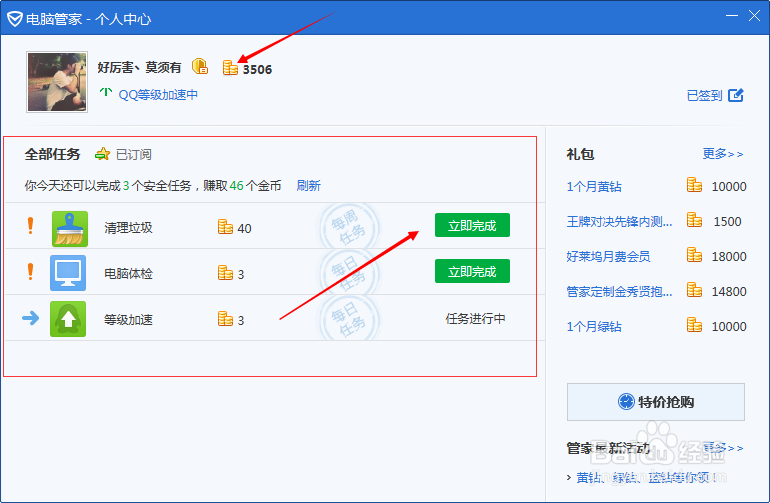The height and width of the screenshot is (503, 770).
Task: Click the 清理垃圾 broom icon
Action: (x=70, y=228)
